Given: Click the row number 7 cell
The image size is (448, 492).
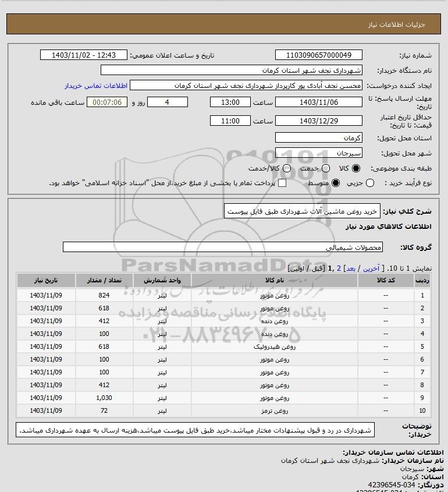Looking at the screenshot, I should tap(422, 372).
